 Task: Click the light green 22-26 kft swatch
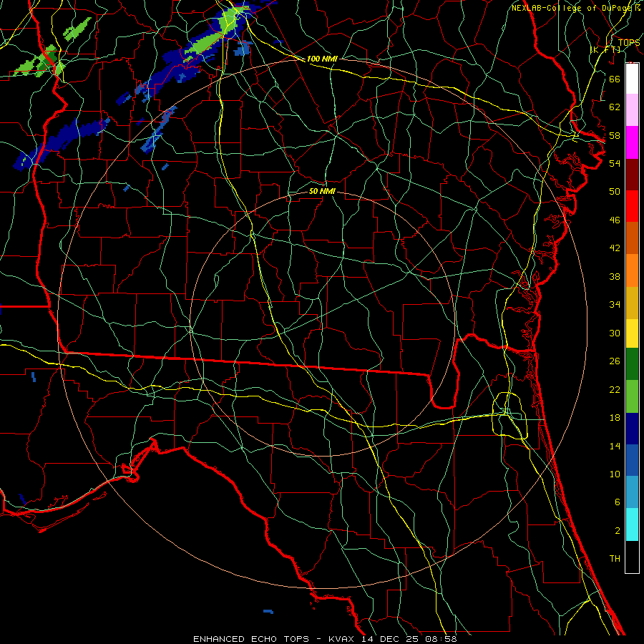pos(632,396)
